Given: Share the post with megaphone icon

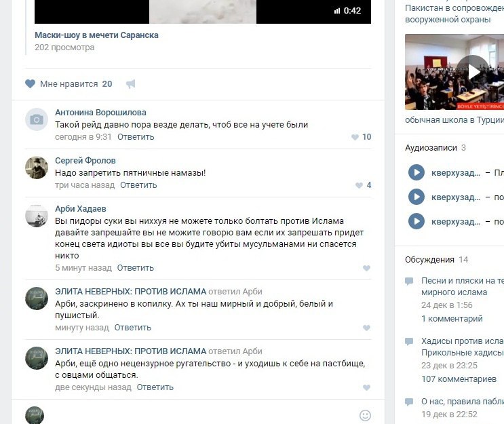Looking at the screenshot, I should [x=130, y=84].
